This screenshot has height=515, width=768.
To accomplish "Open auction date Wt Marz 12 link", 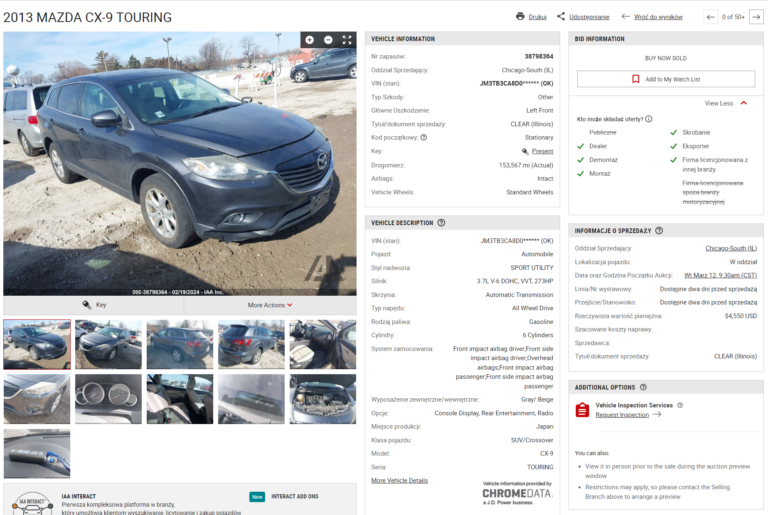I will [x=720, y=275].
